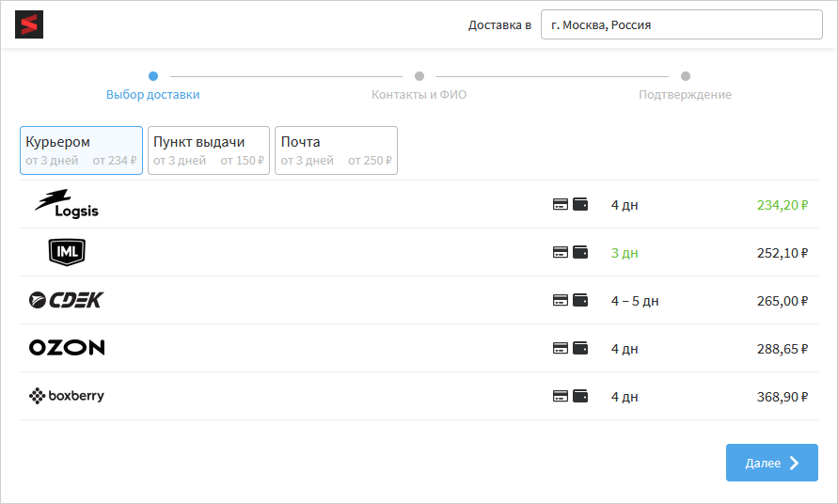The width and height of the screenshot is (838, 504).
Task: Click the green 3 дн delivery time
Action: click(625, 253)
